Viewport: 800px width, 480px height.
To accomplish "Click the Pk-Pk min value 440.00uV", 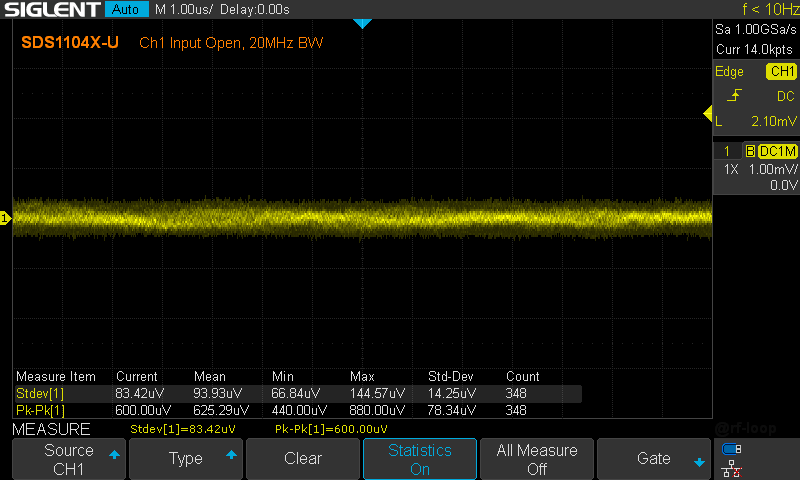I will tap(299, 410).
